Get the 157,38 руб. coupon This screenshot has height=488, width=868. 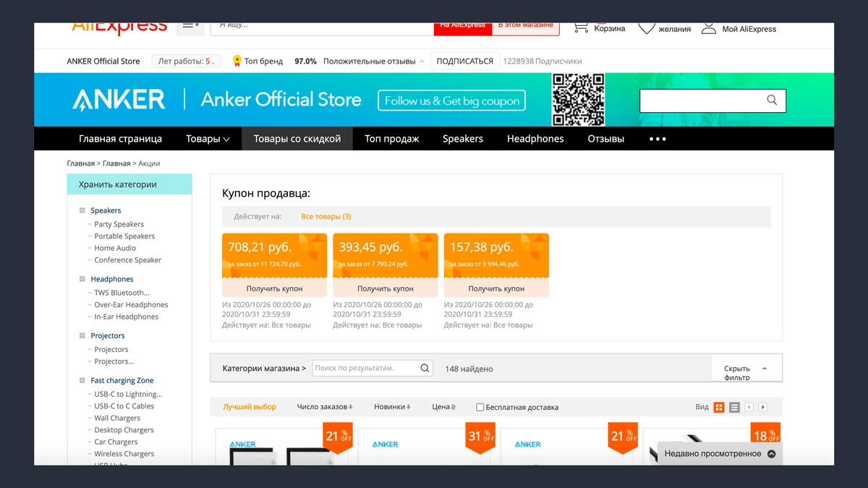point(496,288)
